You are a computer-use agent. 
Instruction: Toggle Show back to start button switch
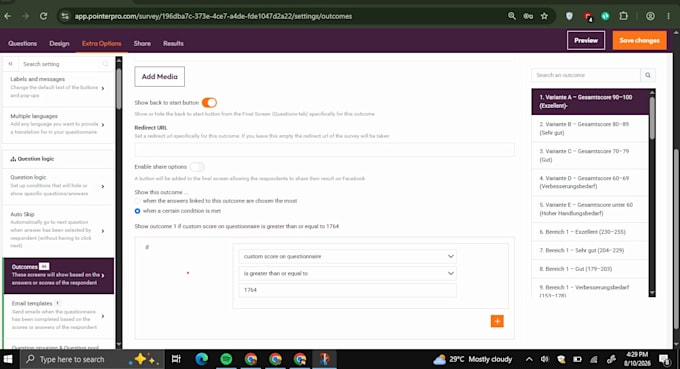[x=209, y=102]
